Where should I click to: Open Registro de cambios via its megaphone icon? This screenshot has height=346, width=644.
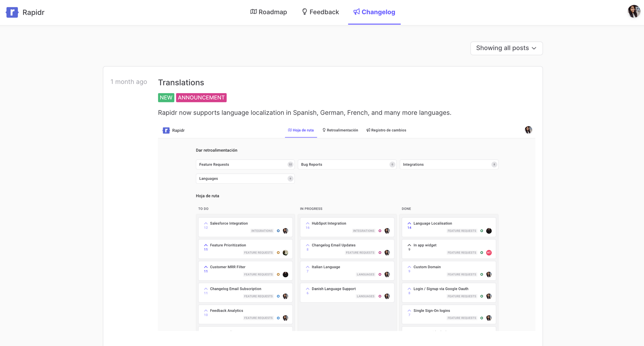point(368,130)
